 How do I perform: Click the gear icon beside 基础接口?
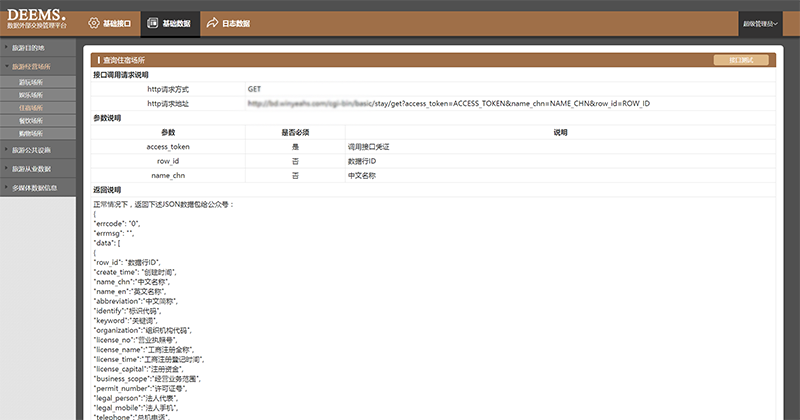(93, 22)
